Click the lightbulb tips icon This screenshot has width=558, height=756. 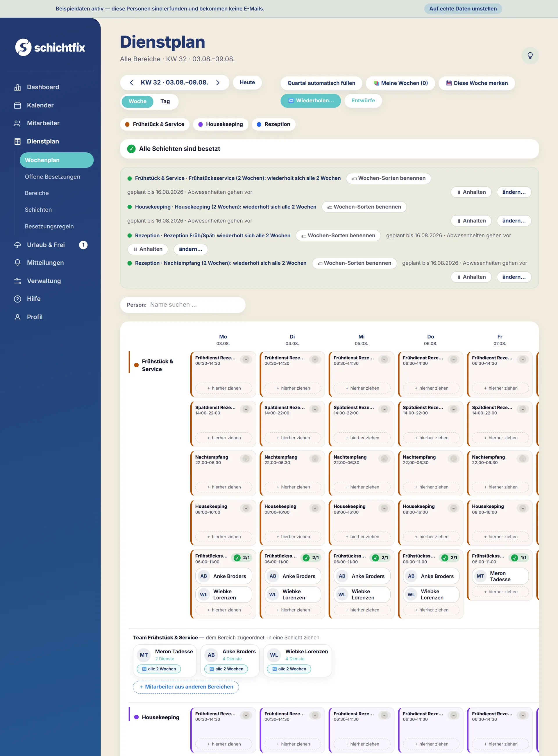pyautogui.click(x=530, y=56)
